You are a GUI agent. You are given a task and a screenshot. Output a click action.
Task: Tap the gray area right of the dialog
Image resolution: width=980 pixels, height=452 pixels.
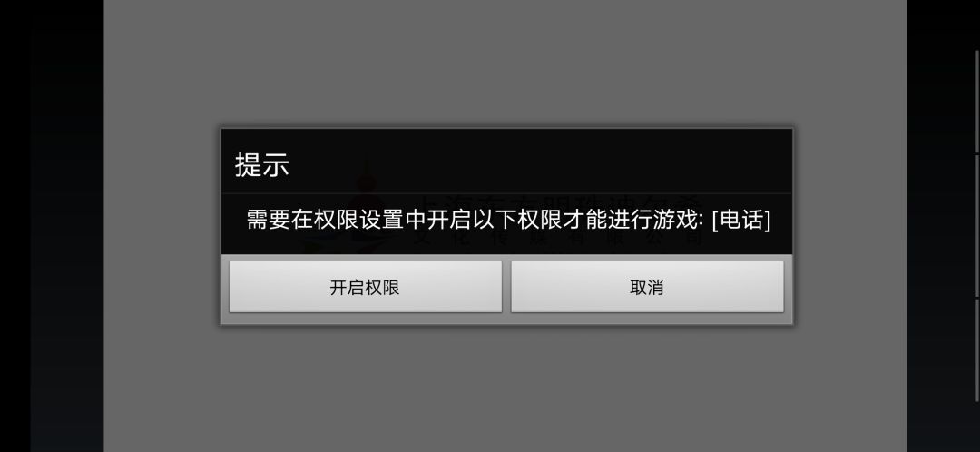pyautogui.click(x=850, y=226)
